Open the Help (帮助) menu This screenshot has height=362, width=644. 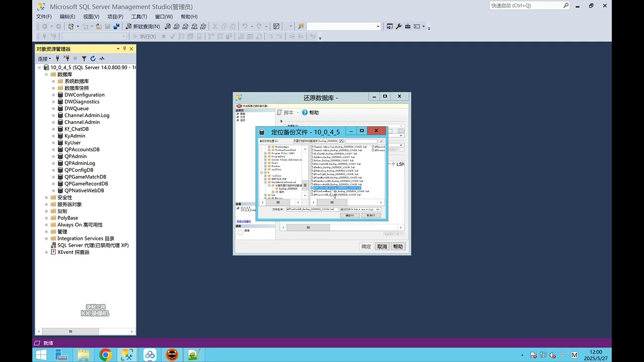click(x=189, y=17)
